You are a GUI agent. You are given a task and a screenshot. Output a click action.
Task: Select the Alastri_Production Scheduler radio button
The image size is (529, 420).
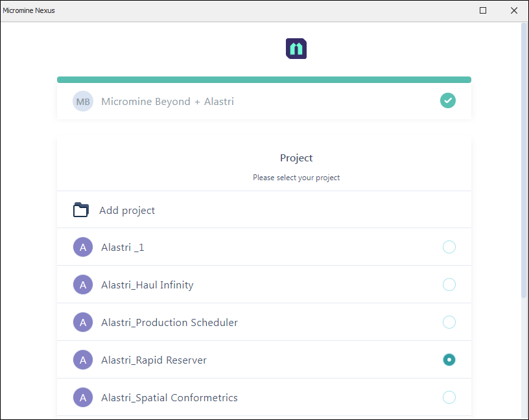coord(449,322)
